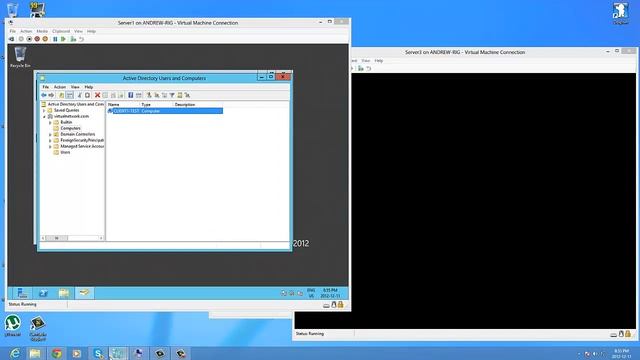Viewport: 640px width, 360px height.
Task: Pause the Server1 virtual machine from toolbar
Action: [55, 39]
